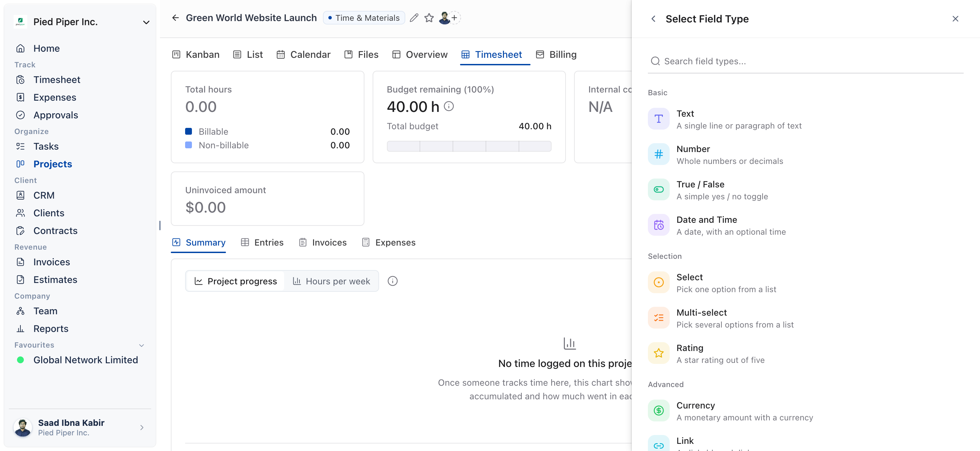This screenshot has width=980, height=451.
Task: Choose the Currency field type icon
Action: (658, 411)
